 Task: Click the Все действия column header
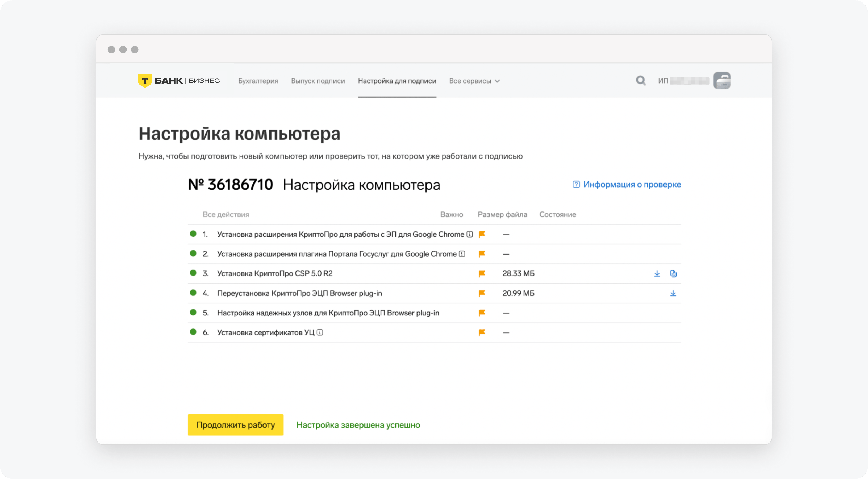226,214
